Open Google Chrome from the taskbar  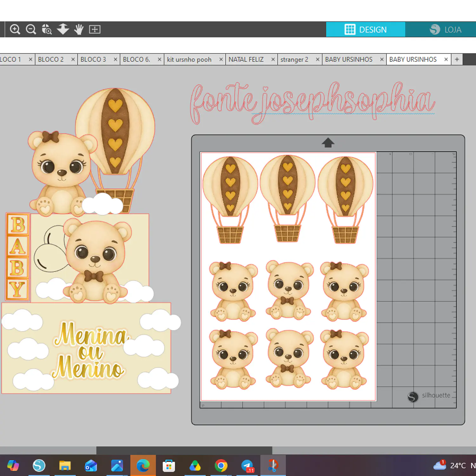click(x=221, y=466)
